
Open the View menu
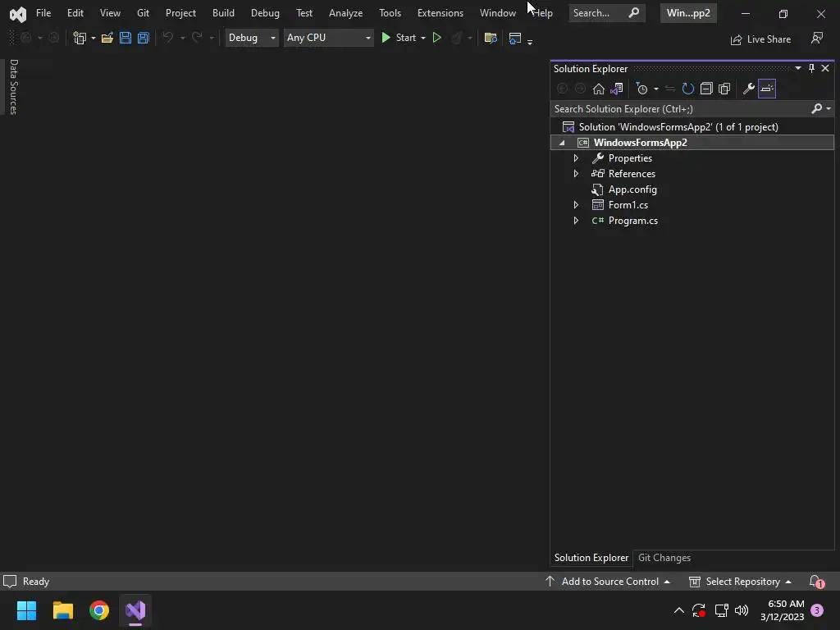110,13
